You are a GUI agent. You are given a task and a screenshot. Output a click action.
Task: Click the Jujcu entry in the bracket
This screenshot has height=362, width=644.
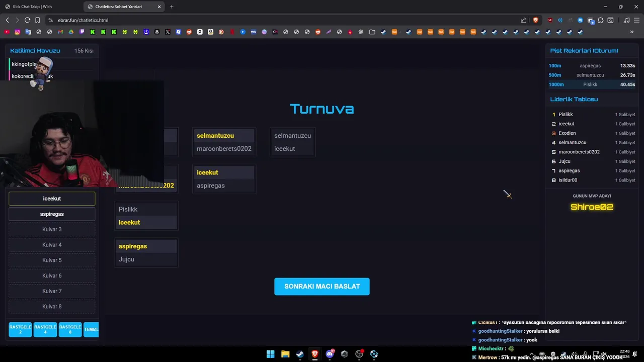[x=146, y=259]
